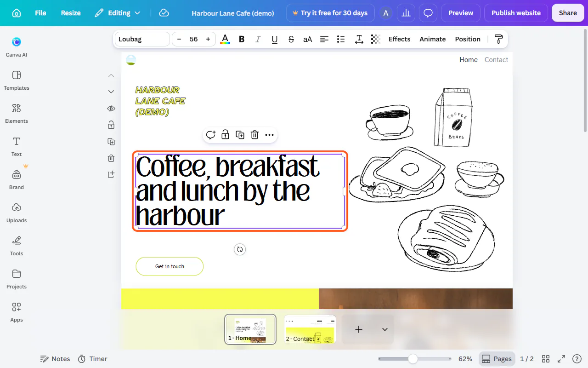Screen dimensions: 588x368
Task: Open list formatting options
Action: [341, 39]
